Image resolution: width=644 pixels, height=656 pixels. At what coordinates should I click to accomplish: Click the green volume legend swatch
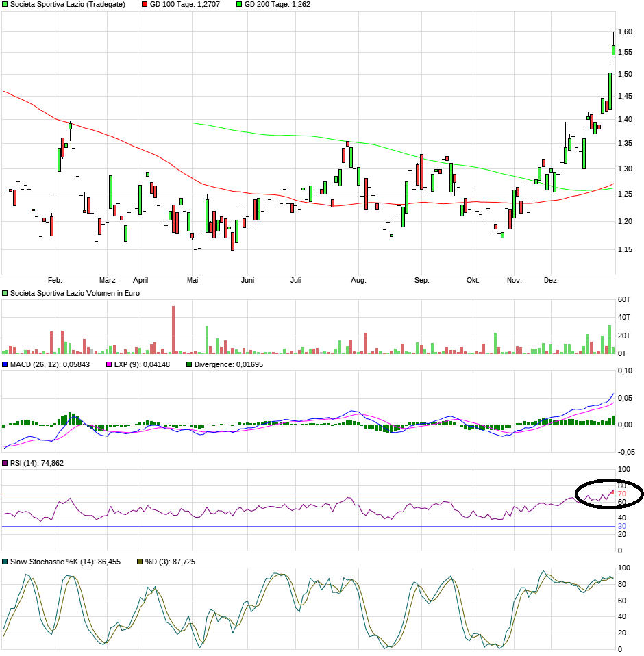(x=5, y=293)
